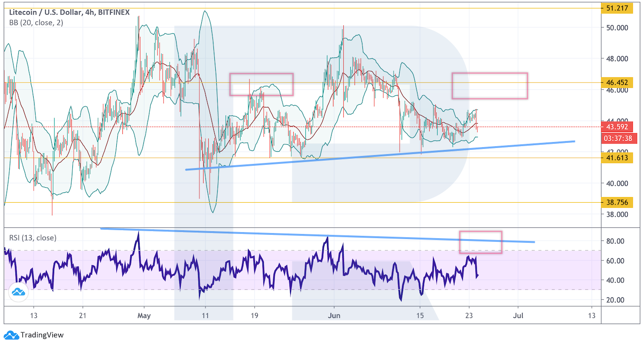Click the Jul label on the time axis
The image size is (644, 346).
[x=517, y=316]
